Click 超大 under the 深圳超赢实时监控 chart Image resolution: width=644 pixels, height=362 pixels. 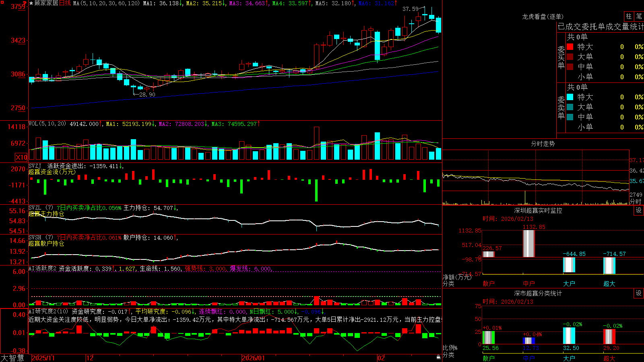609,284
